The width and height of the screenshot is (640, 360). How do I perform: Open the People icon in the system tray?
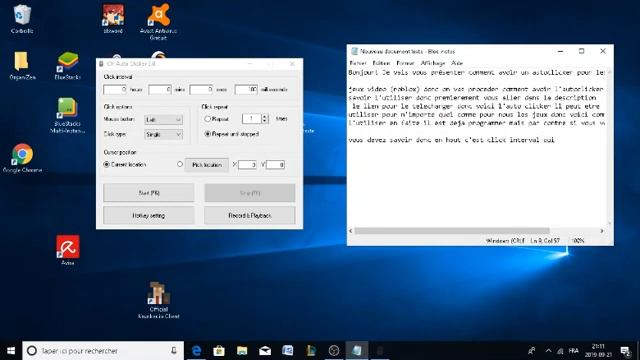point(531,351)
